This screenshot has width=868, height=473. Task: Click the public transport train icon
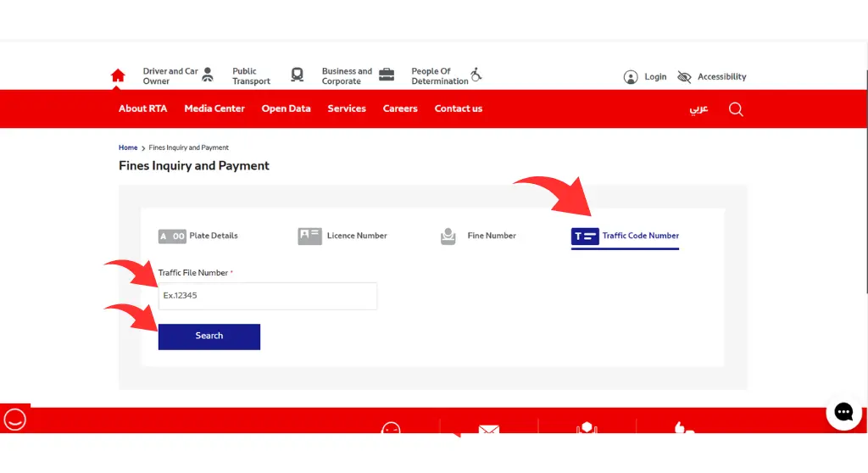pyautogui.click(x=298, y=75)
